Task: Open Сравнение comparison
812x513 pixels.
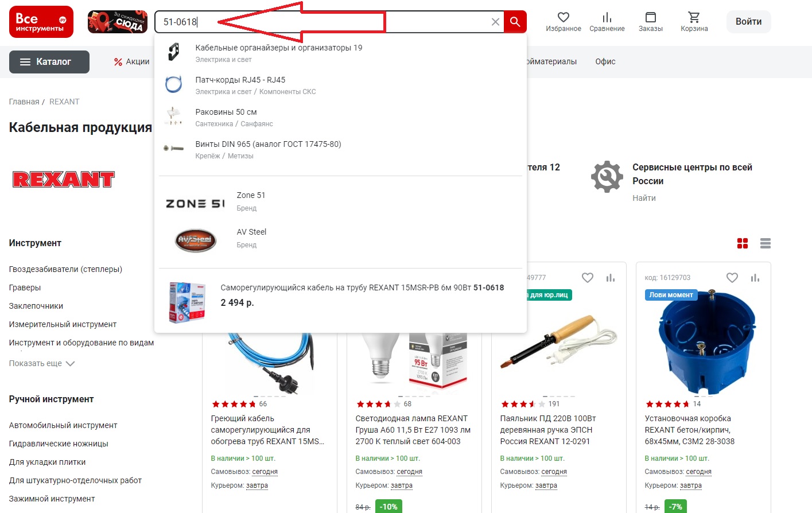Action: [x=607, y=22]
